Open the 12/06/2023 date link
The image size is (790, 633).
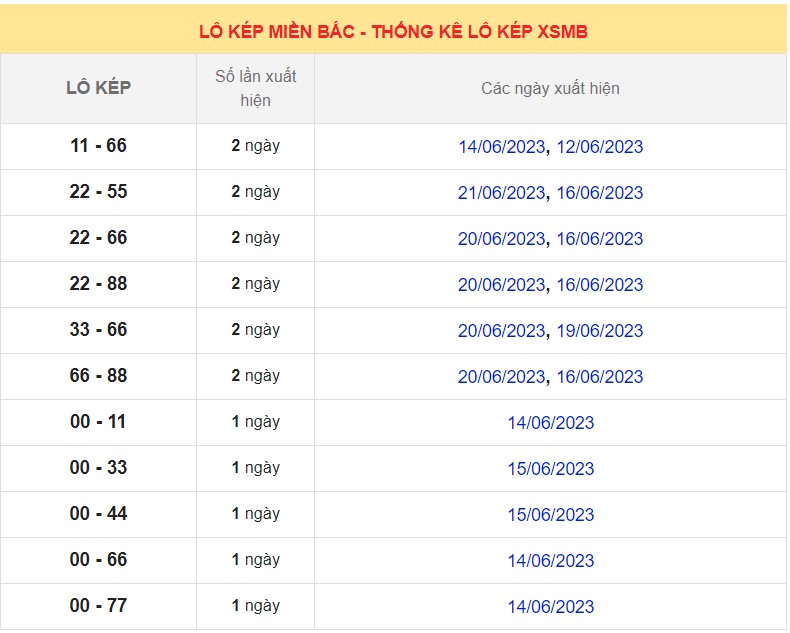[599, 147]
